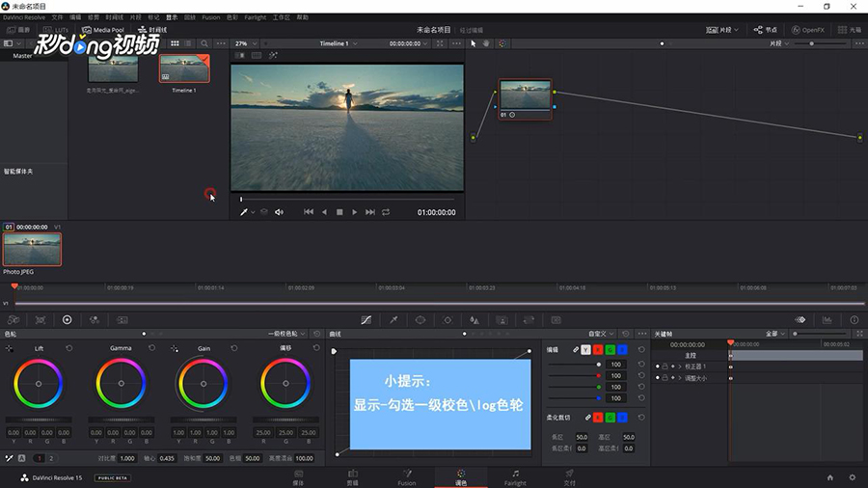The height and width of the screenshot is (488, 868).
Task: Open the Tracker palette icon
Action: coord(448,320)
